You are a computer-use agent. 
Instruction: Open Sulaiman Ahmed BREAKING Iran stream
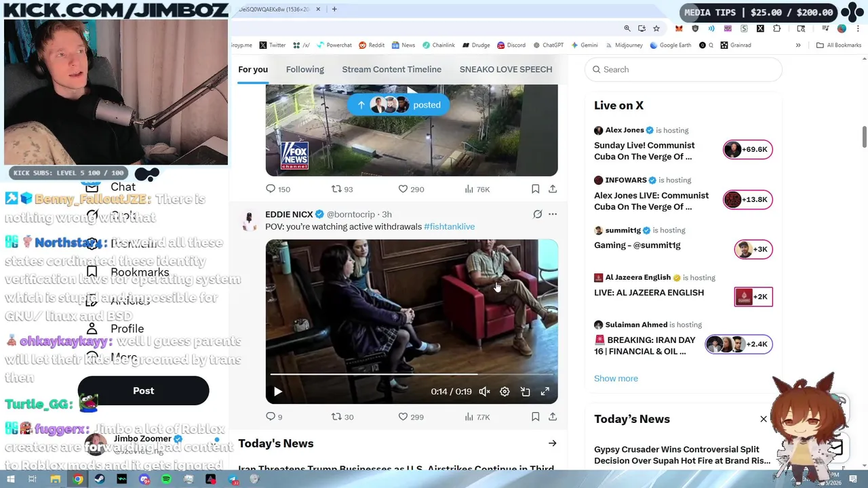pos(683,338)
